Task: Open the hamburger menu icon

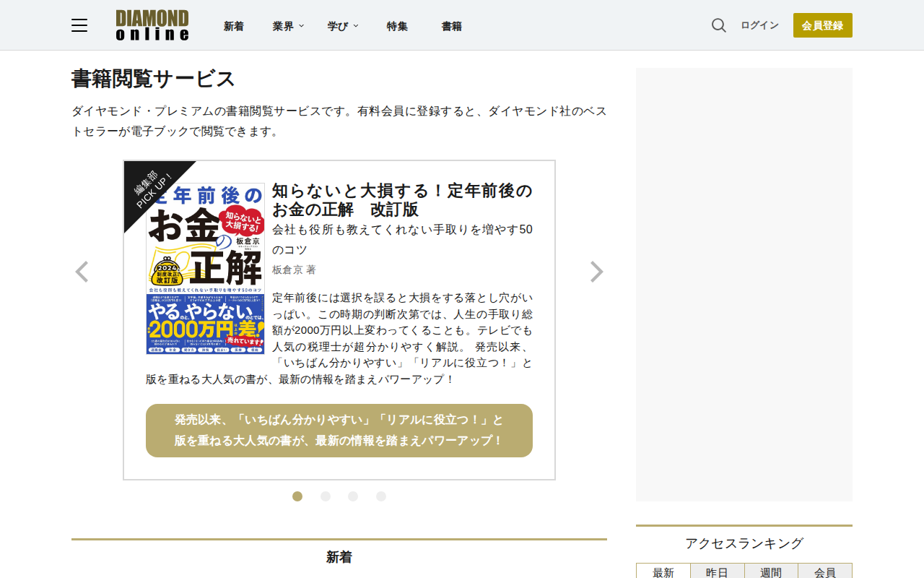Action: coord(79,25)
